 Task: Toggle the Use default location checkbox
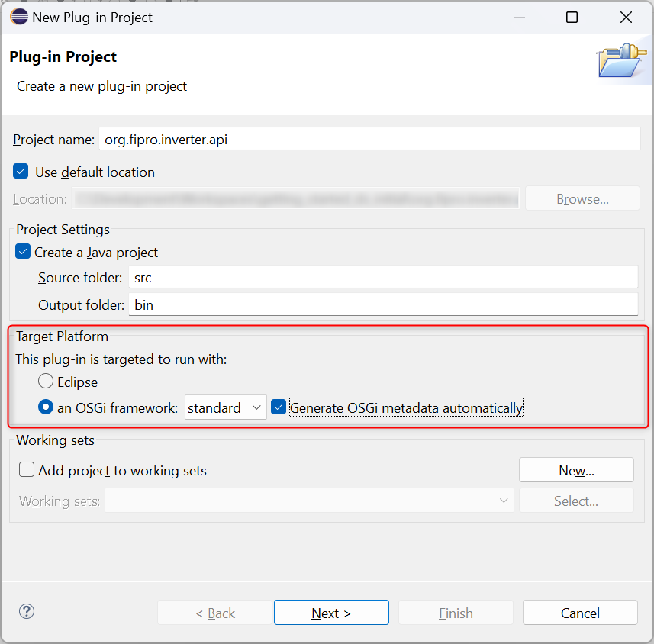(21, 172)
